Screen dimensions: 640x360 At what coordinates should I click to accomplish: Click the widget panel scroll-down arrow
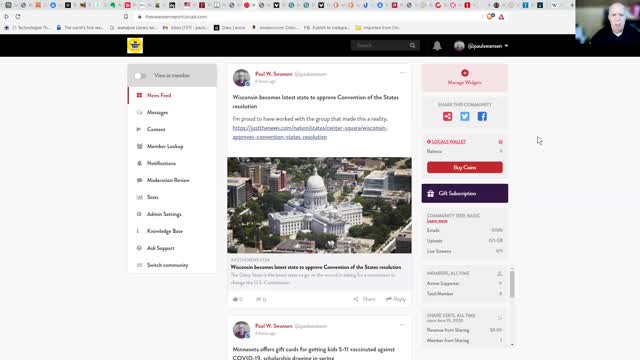512,345
